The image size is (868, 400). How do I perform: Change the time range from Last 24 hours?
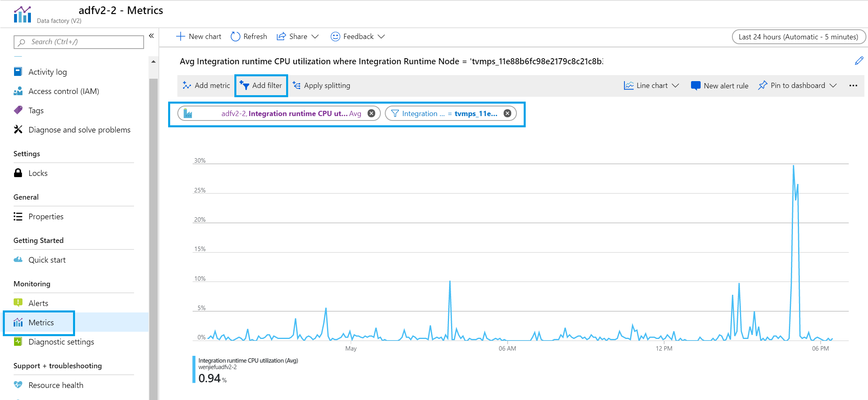pos(799,37)
